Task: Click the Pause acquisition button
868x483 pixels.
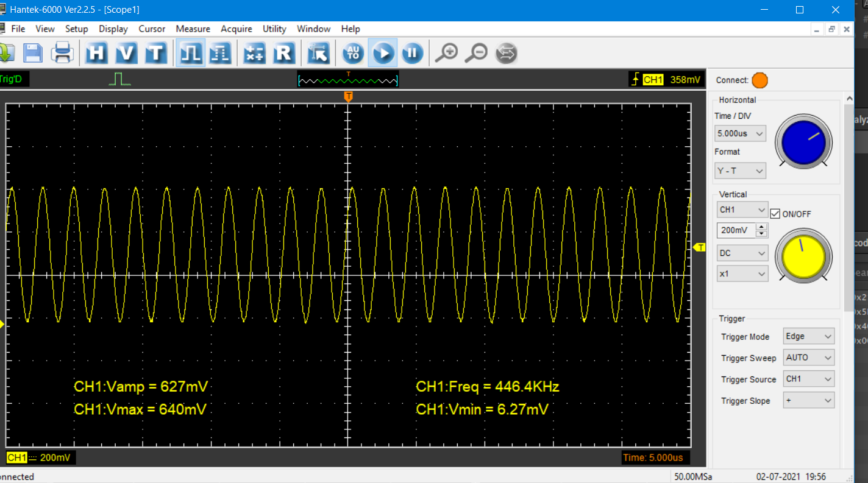Action: pyautogui.click(x=412, y=53)
